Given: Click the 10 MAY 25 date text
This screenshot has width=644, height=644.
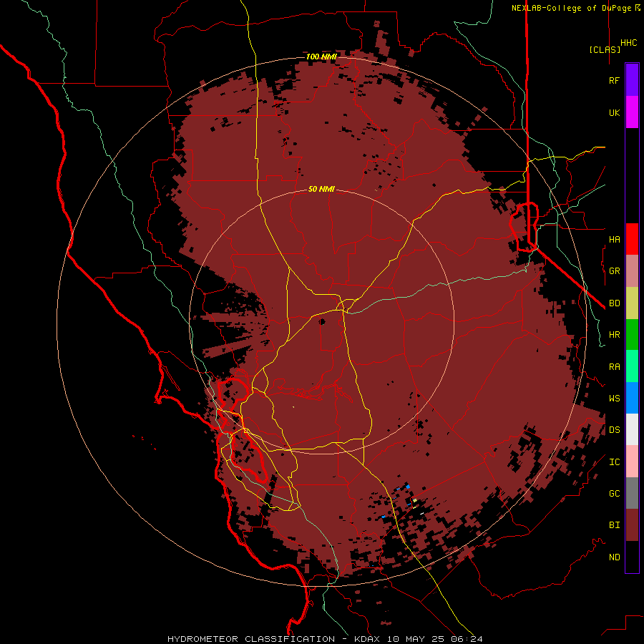Looking at the screenshot, I should tap(417, 639).
